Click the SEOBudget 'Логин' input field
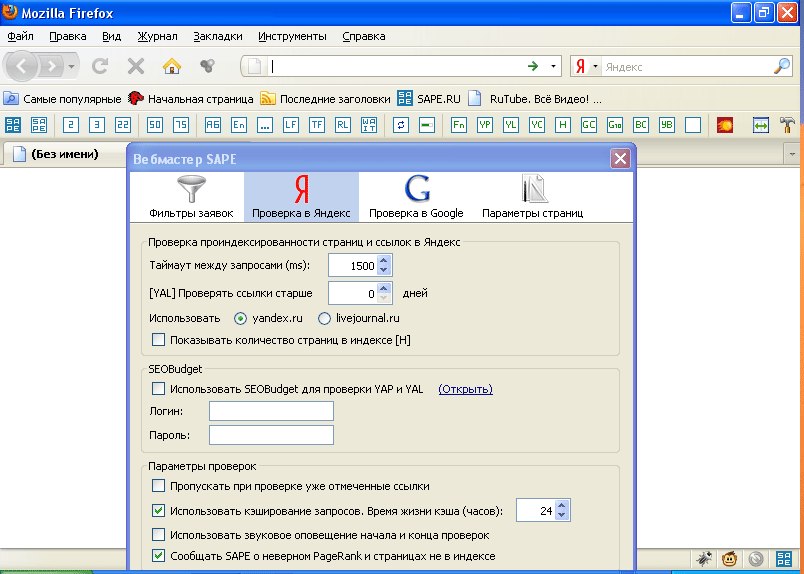This screenshot has height=574, width=804. pos(271,411)
